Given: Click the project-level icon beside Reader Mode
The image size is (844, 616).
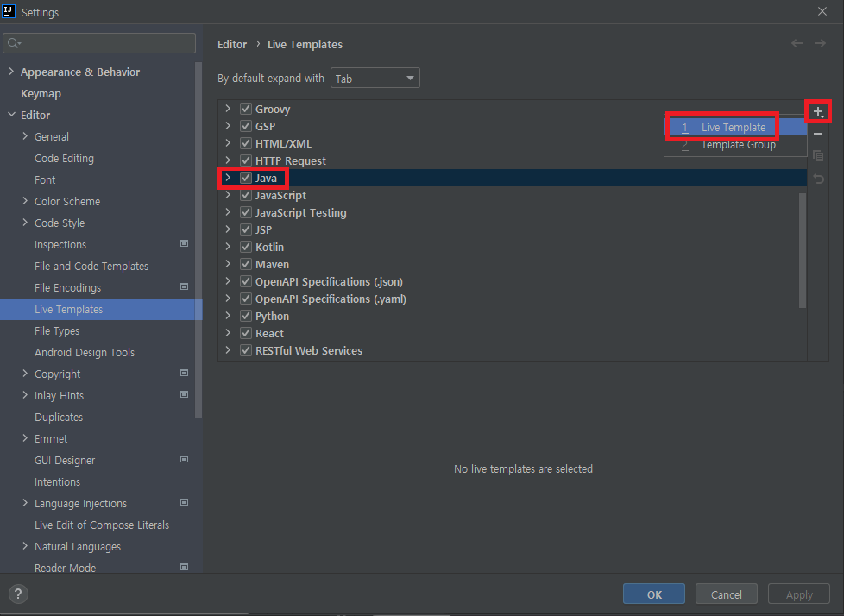Looking at the screenshot, I should [x=184, y=567].
